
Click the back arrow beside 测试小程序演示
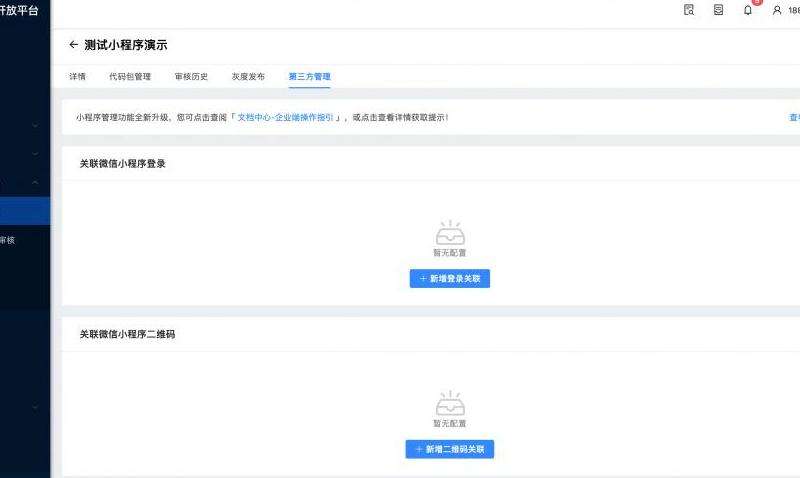[x=73, y=45]
